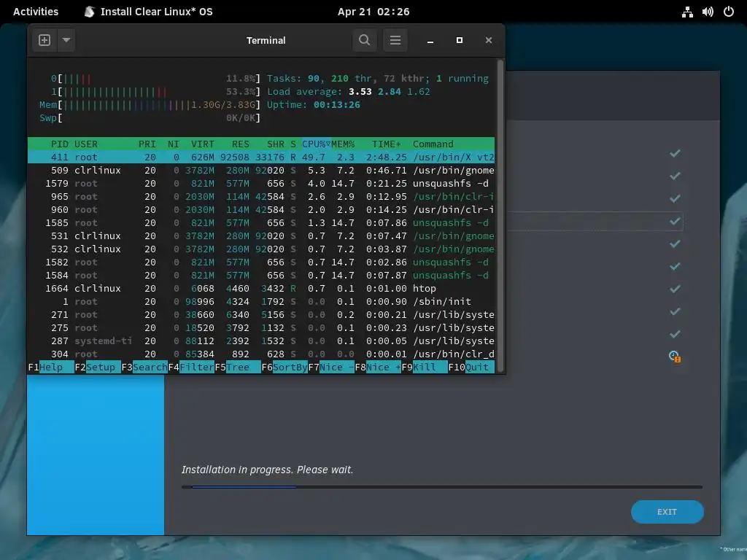Click the Load average values
The image size is (747, 560).
coord(390,91)
